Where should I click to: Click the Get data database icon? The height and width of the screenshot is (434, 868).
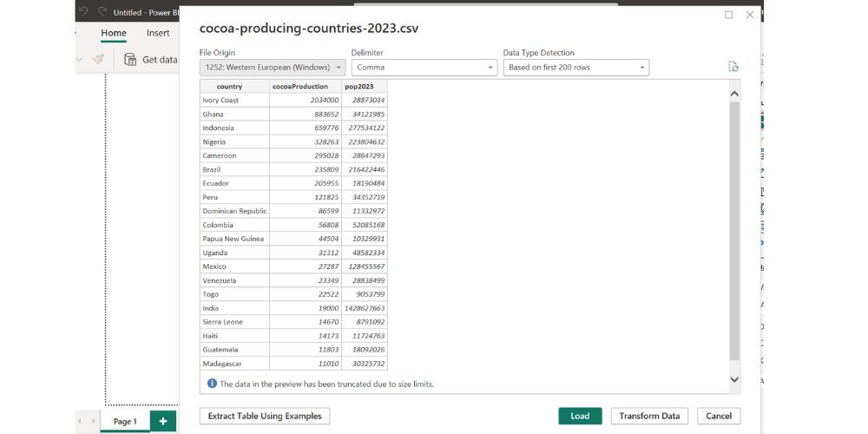130,59
